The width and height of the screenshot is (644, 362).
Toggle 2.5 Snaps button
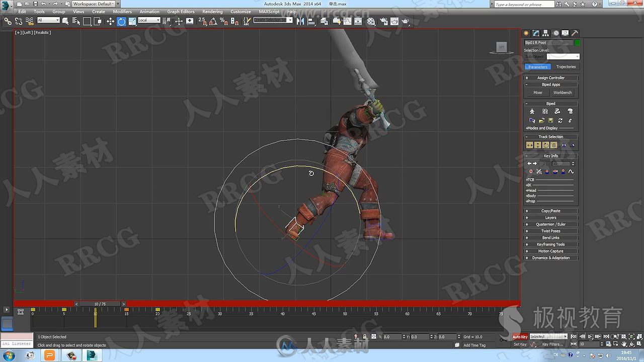point(202,21)
